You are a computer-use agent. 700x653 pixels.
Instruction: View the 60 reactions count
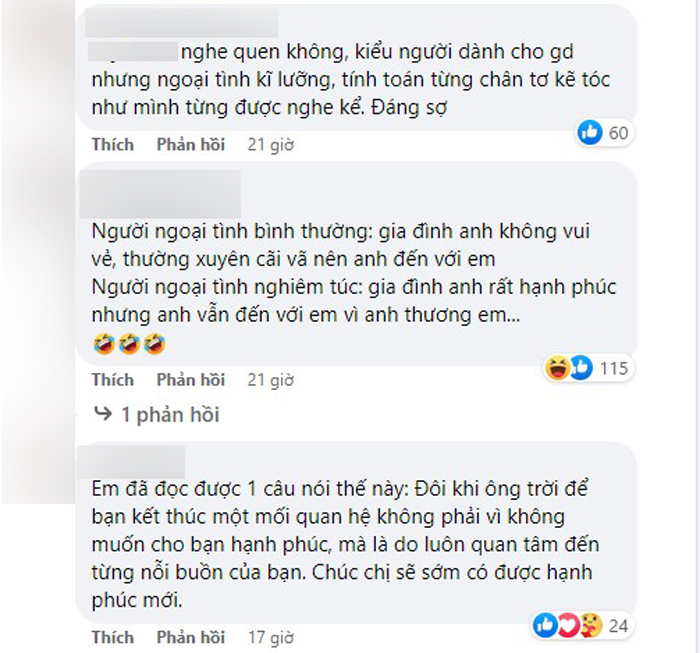(618, 132)
